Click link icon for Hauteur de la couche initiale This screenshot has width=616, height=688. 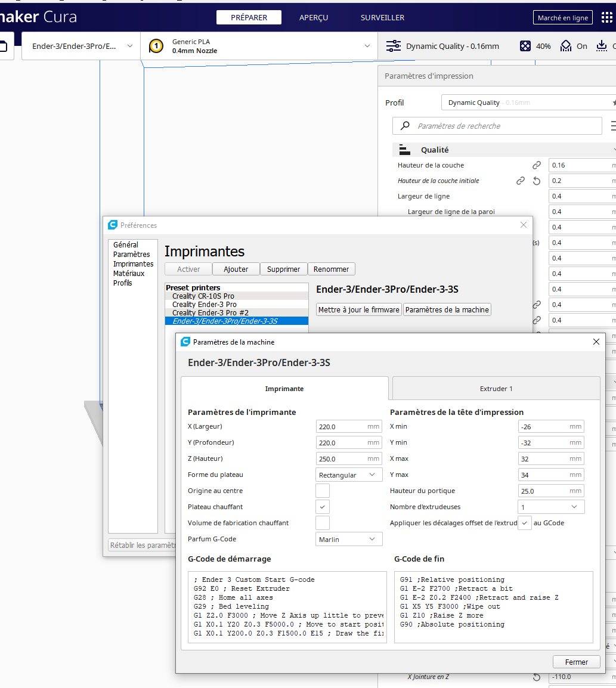[x=521, y=181]
